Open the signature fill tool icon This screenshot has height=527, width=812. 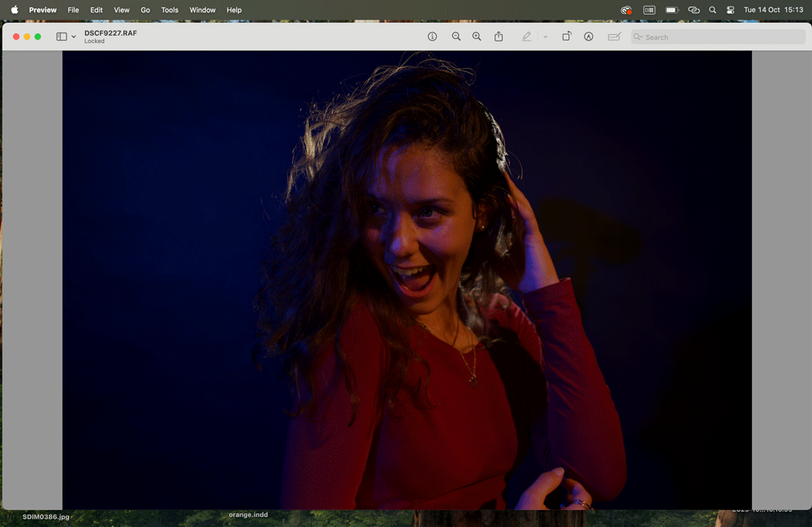point(614,36)
